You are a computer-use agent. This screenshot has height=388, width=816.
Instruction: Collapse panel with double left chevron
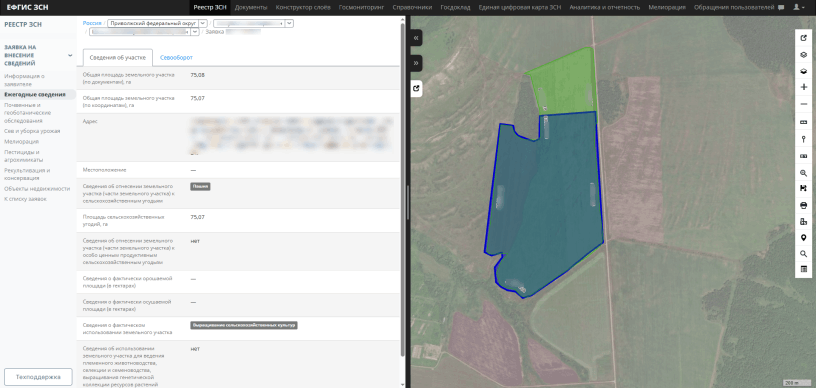[416, 38]
